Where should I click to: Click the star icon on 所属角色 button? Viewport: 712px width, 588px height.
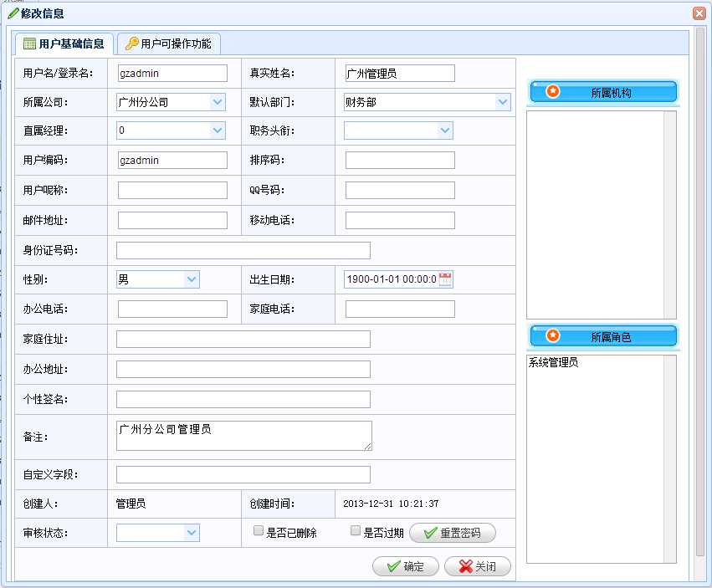[553, 335]
